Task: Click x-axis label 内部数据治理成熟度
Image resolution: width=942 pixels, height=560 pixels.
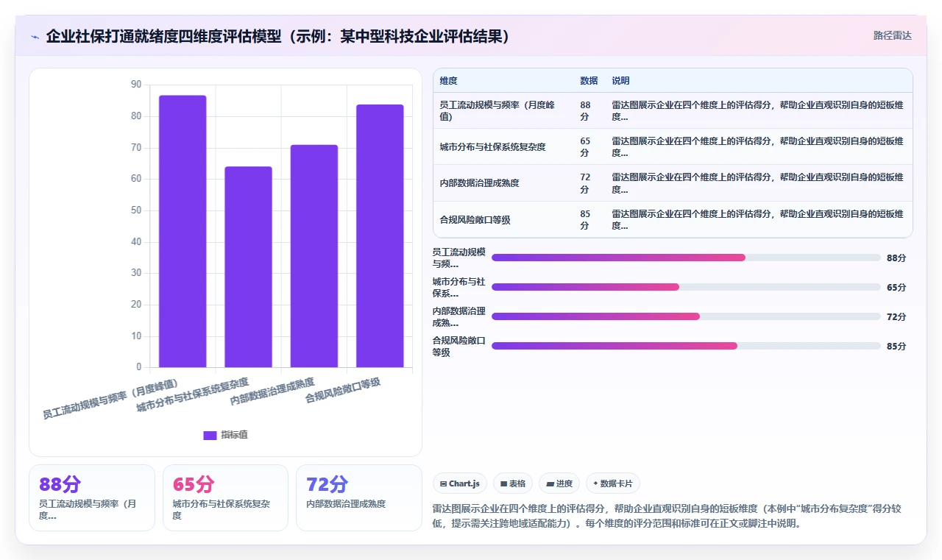Action: pos(272,391)
